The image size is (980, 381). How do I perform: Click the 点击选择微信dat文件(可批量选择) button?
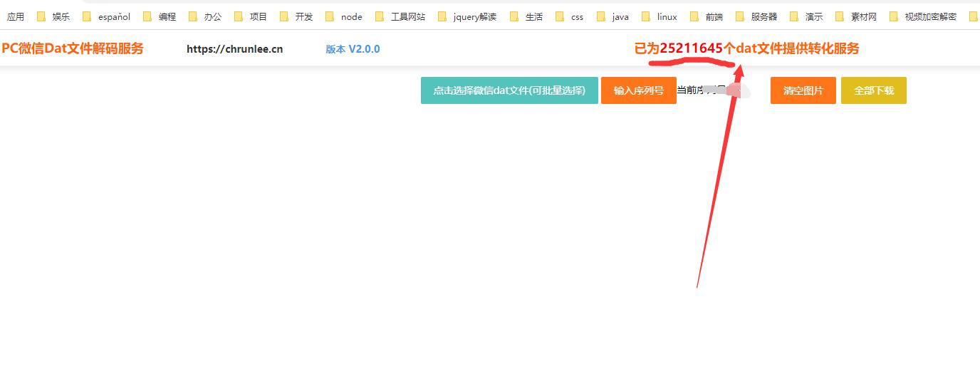click(509, 90)
